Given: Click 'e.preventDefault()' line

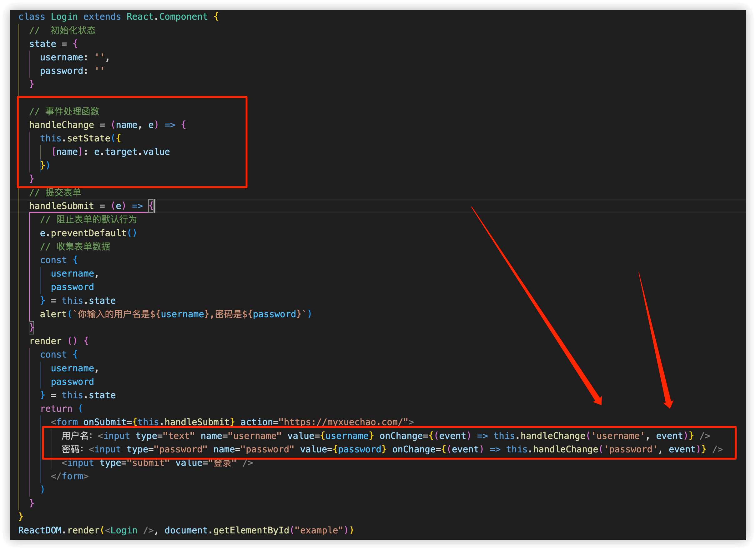Looking at the screenshot, I should (x=88, y=233).
